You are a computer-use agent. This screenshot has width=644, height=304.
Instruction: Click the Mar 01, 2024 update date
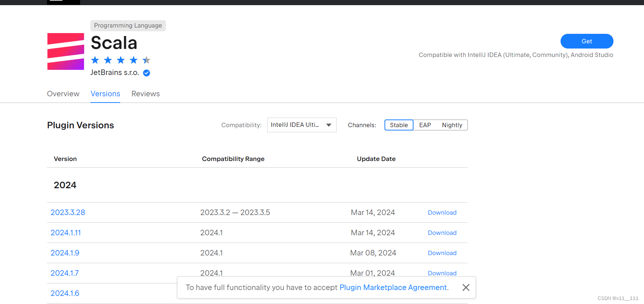pos(373,273)
